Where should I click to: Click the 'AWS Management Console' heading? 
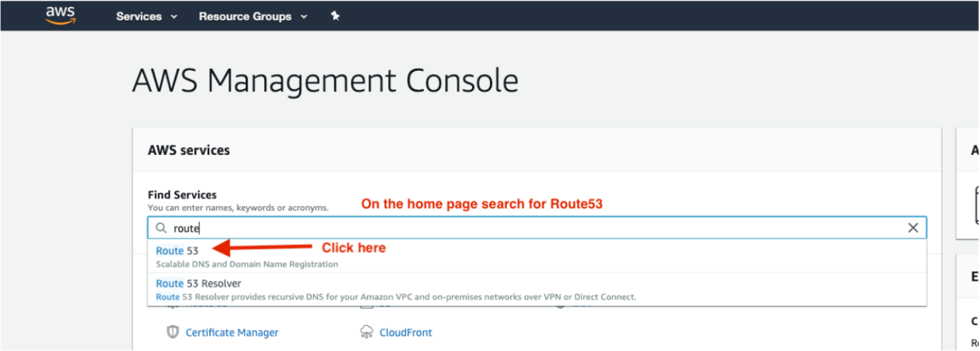(x=325, y=81)
